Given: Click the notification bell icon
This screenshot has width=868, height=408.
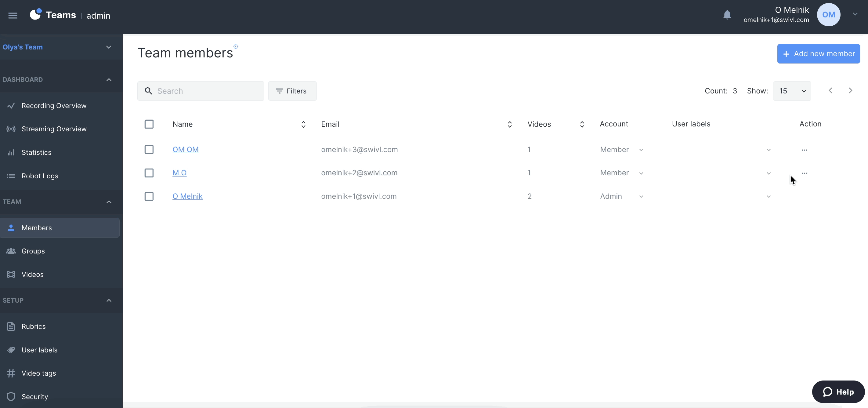Looking at the screenshot, I should click(727, 15).
